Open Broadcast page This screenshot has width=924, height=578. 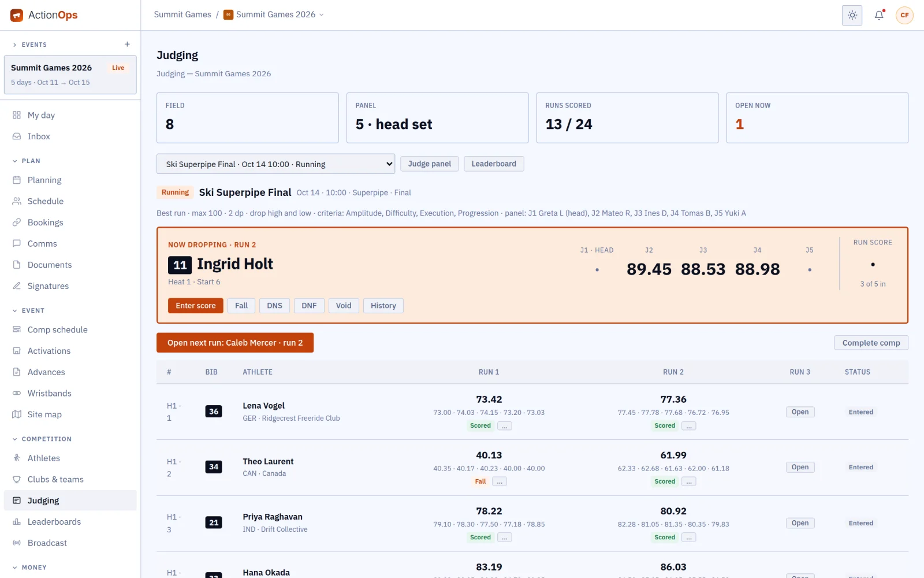point(70,543)
